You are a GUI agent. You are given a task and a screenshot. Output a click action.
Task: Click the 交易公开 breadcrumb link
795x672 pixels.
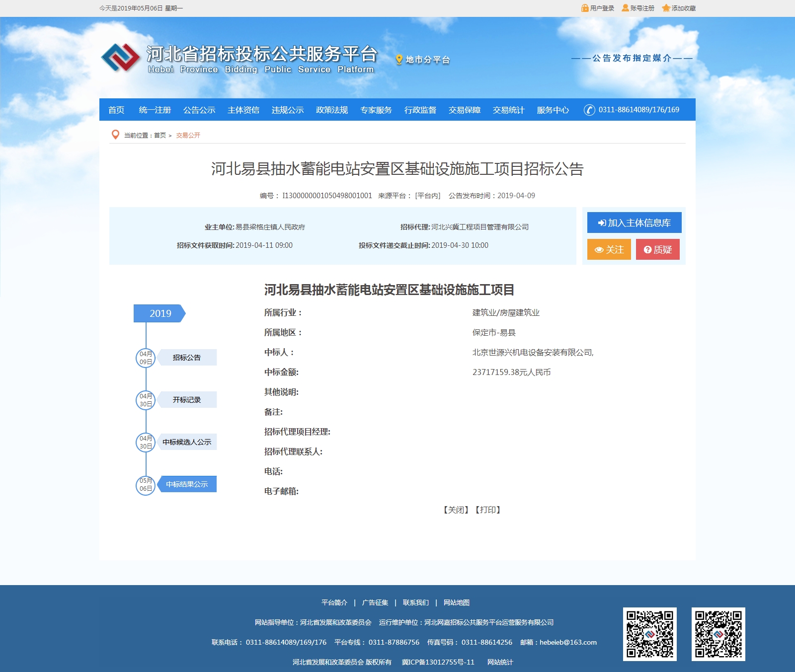tap(188, 135)
